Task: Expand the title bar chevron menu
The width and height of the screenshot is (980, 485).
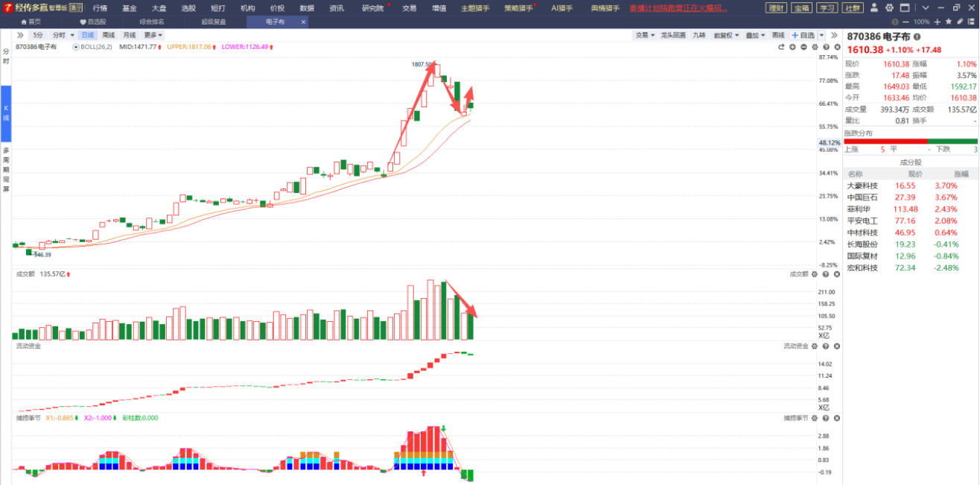Action: point(926,7)
